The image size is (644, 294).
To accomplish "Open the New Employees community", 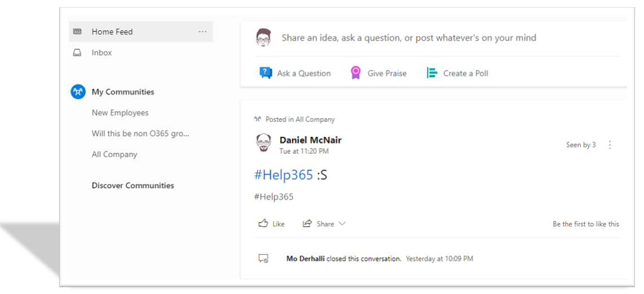I will click(x=120, y=113).
